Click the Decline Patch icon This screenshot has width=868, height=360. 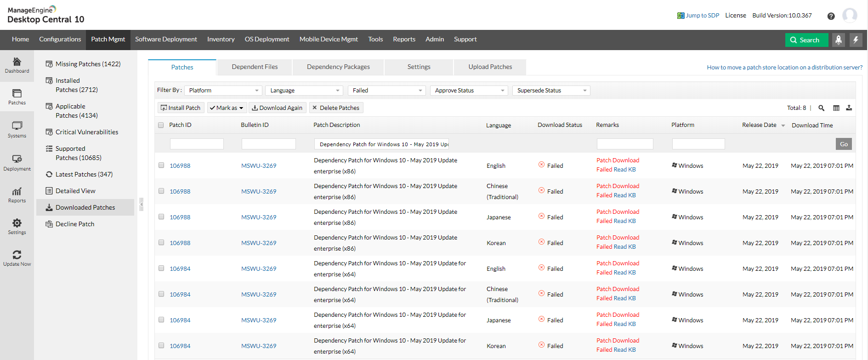[x=49, y=224]
